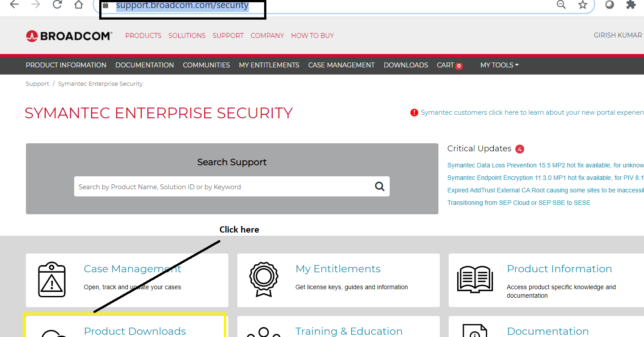Click the text "Access product specific knowledge and documentation"
The height and width of the screenshot is (337, 644).
pyautogui.click(x=561, y=291)
